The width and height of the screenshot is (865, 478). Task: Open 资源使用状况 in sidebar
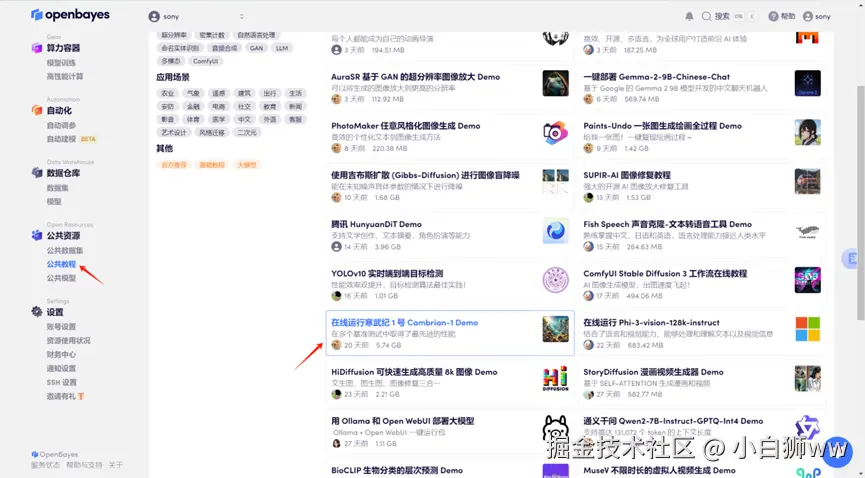click(x=68, y=341)
